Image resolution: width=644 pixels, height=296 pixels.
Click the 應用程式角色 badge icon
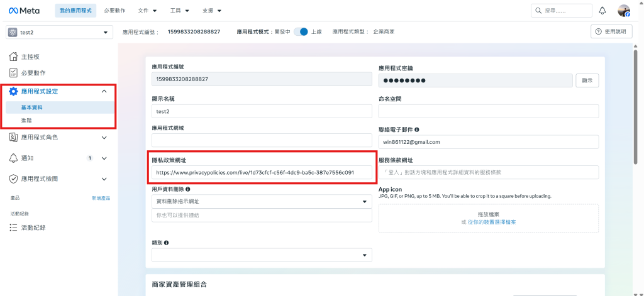pos(13,138)
